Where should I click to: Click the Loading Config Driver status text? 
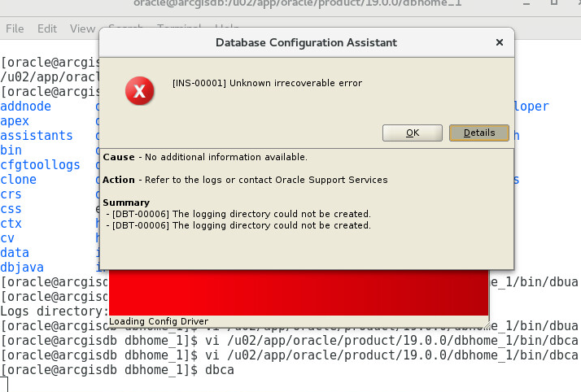(x=159, y=321)
